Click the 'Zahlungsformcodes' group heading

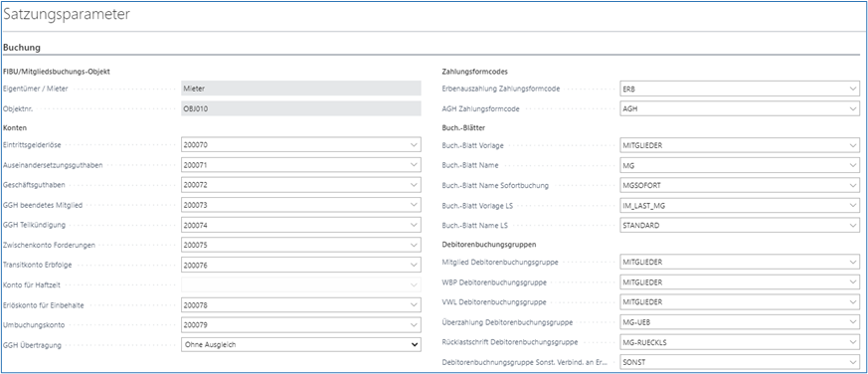click(475, 72)
